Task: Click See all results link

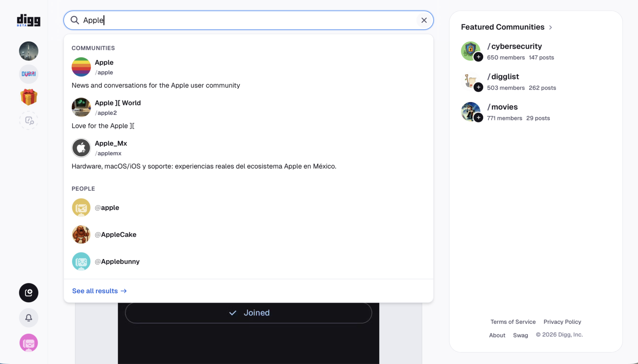Action: click(99, 291)
